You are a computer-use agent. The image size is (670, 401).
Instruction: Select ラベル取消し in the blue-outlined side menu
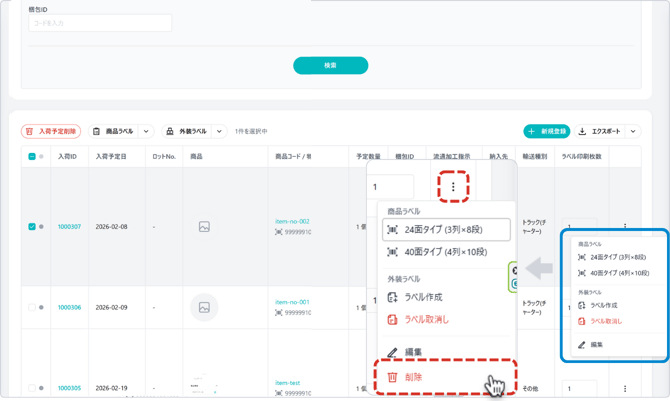605,321
